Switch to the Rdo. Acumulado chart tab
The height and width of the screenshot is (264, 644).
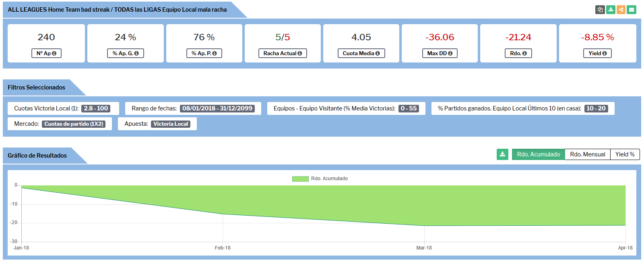click(x=539, y=154)
